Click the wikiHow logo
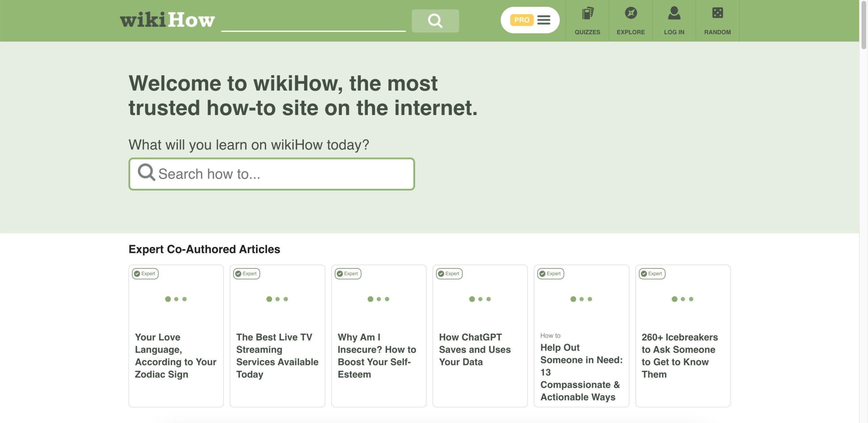Image resolution: width=868 pixels, height=423 pixels. click(x=167, y=20)
